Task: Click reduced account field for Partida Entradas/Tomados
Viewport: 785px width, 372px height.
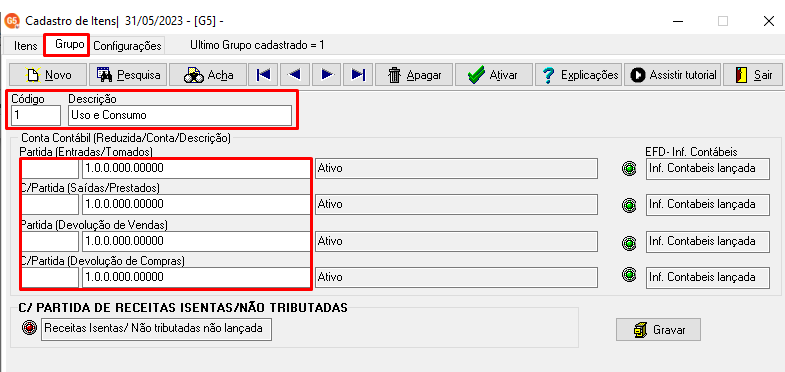Action: [x=50, y=168]
